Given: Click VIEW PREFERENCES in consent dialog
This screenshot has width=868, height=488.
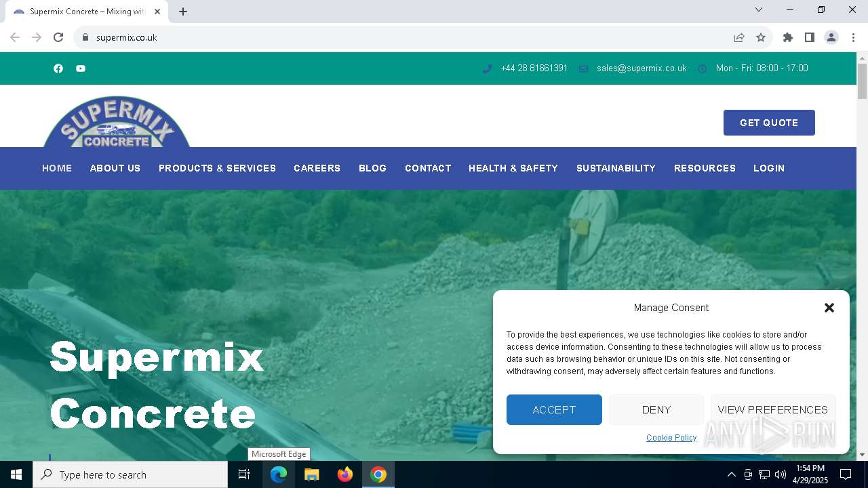Looking at the screenshot, I should point(773,409).
